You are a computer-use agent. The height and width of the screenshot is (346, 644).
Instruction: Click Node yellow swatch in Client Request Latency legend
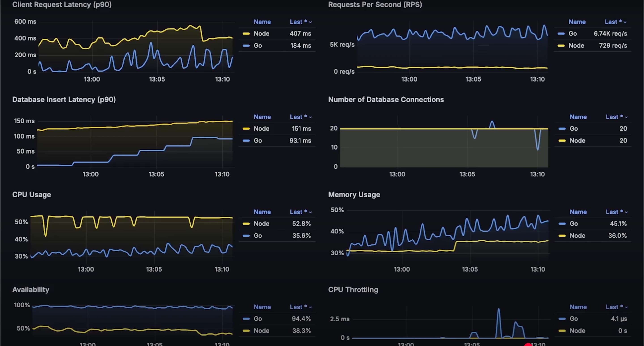click(246, 34)
